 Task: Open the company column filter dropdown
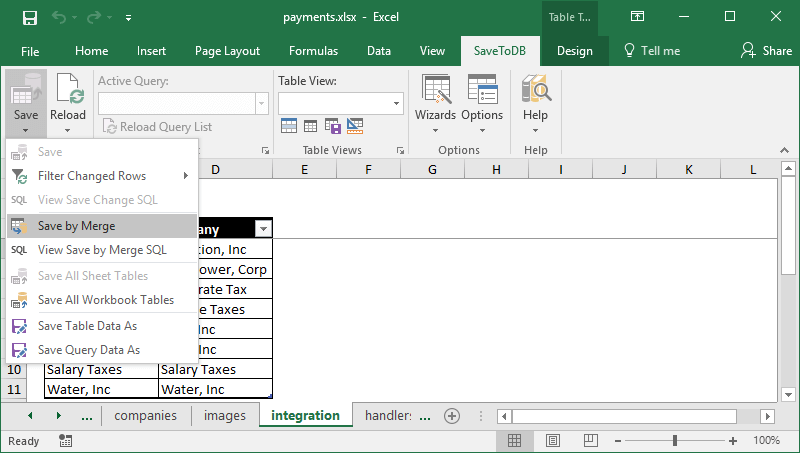tap(263, 229)
